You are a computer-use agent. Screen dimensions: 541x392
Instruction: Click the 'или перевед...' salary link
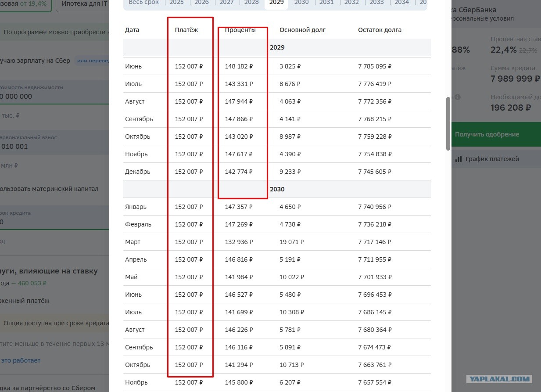pos(93,61)
